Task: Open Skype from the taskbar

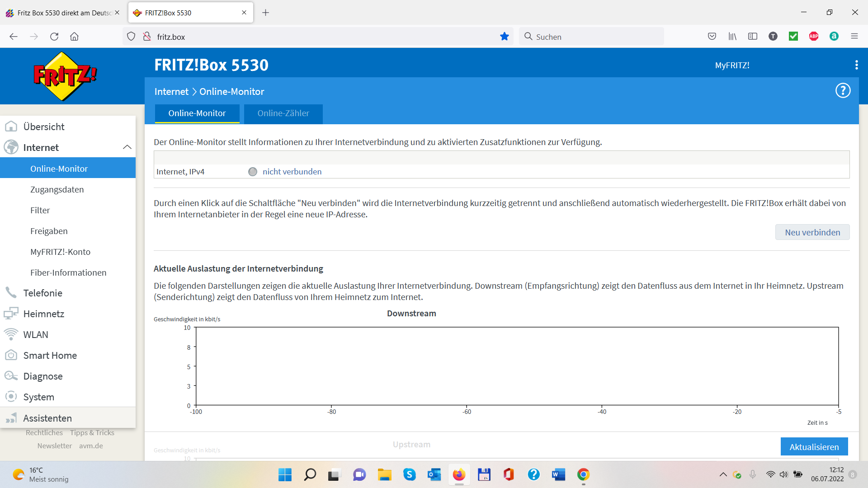Action: click(x=410, y=474)
